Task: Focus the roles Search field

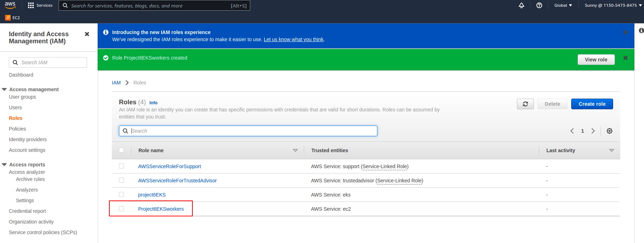Action: coord(248,131)
